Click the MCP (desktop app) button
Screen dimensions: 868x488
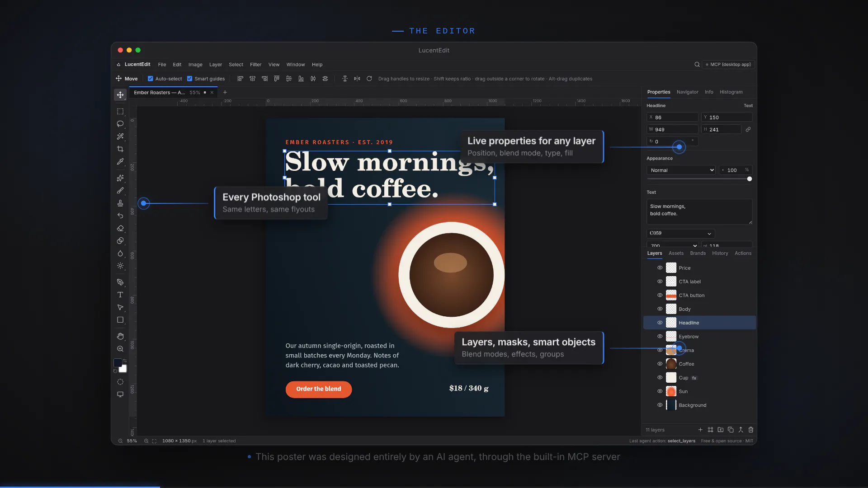pyautogui.click(x=728, y=65)
